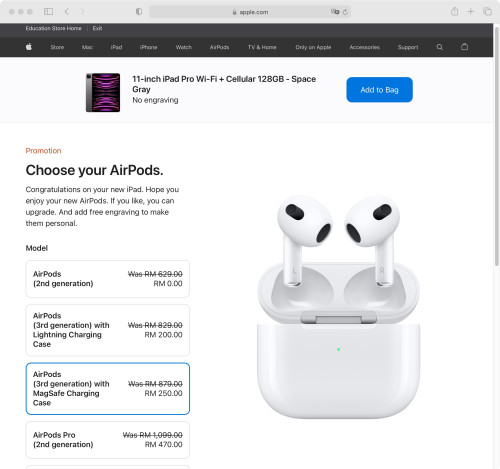The height and width of the screenshot is (469, 500).
Task: Toggle the Safari sidebar icon
Action: (x=48, y=12)
